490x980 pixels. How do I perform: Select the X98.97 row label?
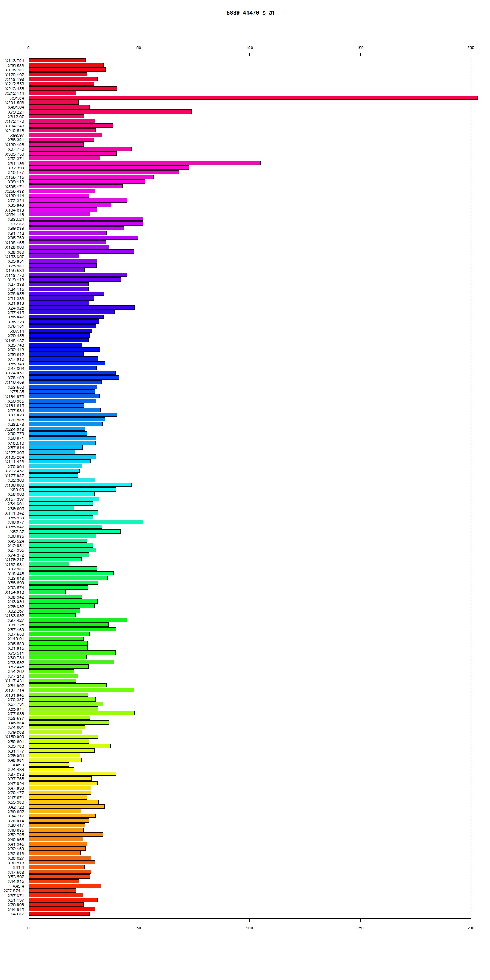17,135
